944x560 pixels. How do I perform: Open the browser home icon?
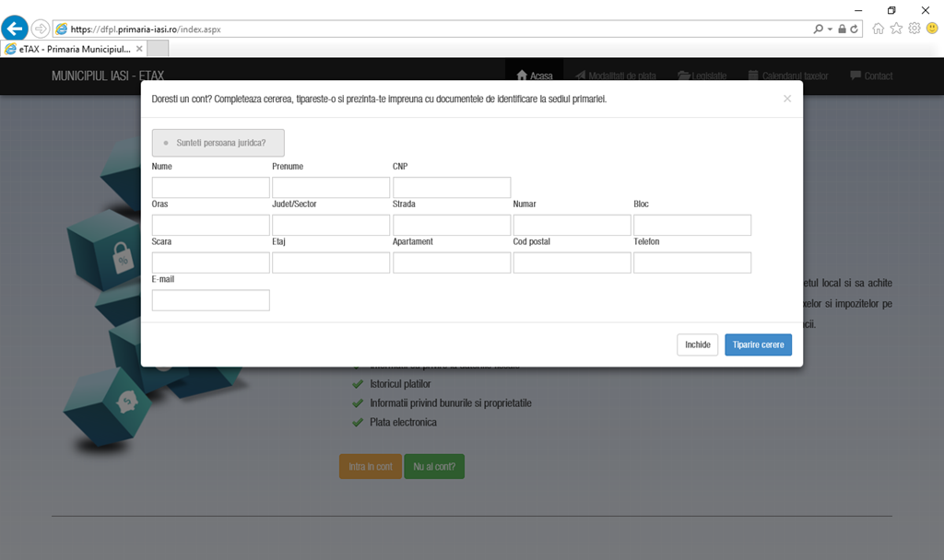click(879, 29)
